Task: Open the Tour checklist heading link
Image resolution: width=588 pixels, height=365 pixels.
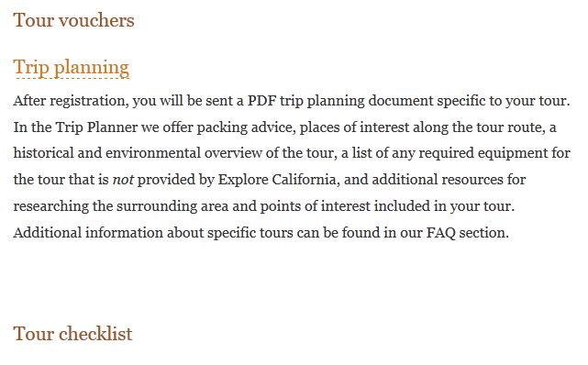Action: pyautogui.click(x=72, y=334)
